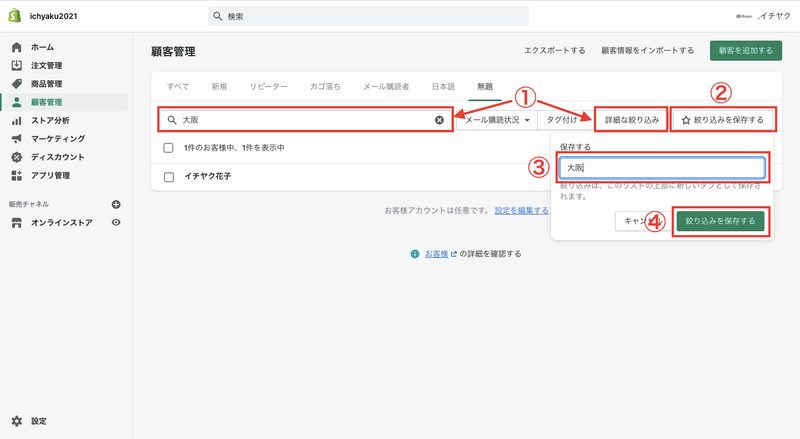
Task: Click the ichyaku2021 store name
Action: point(54,16)
